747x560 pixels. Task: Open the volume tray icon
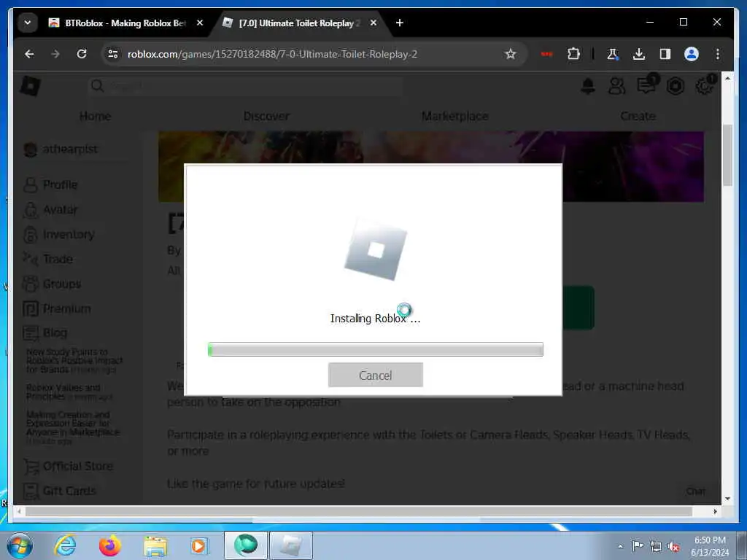point(673,546)
